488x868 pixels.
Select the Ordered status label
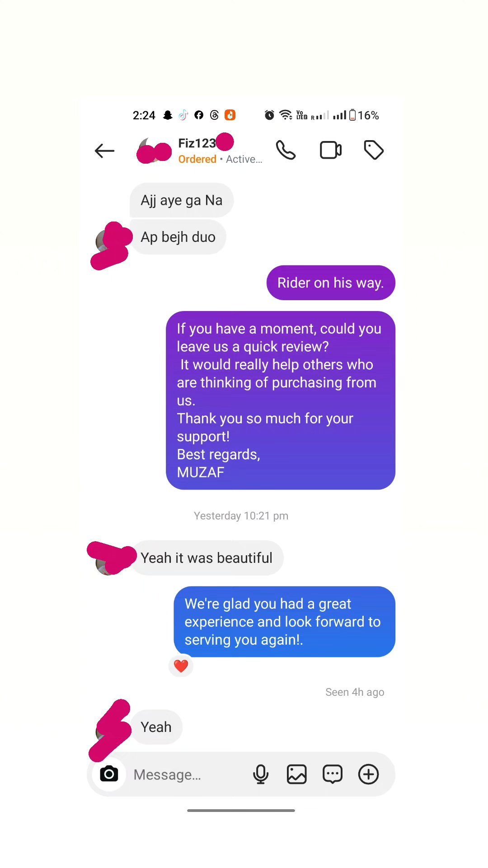pyautogui.click(x=197, y=159)
